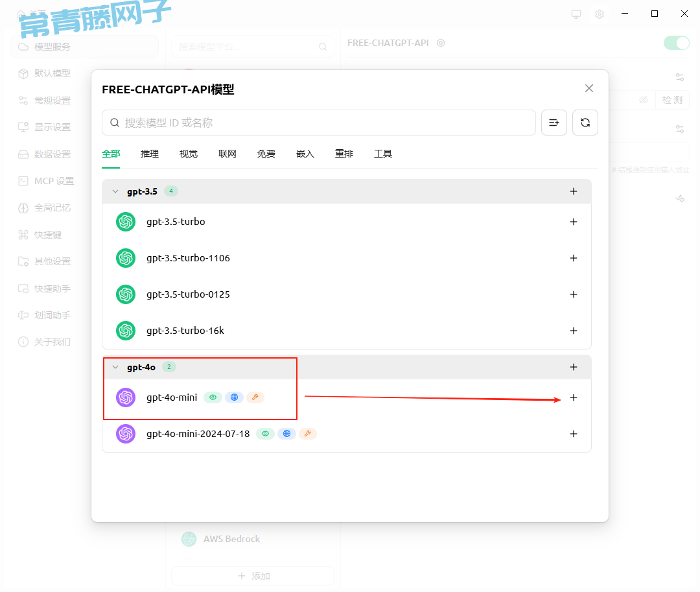Screen dimensions: 700x592
Task: Add the whole gpt-4o group via its plus
Action: [574, 367]
